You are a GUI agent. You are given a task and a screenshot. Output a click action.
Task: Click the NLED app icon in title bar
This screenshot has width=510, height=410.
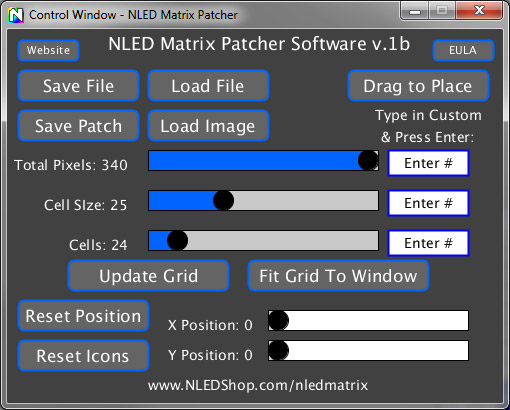(16, 15)
